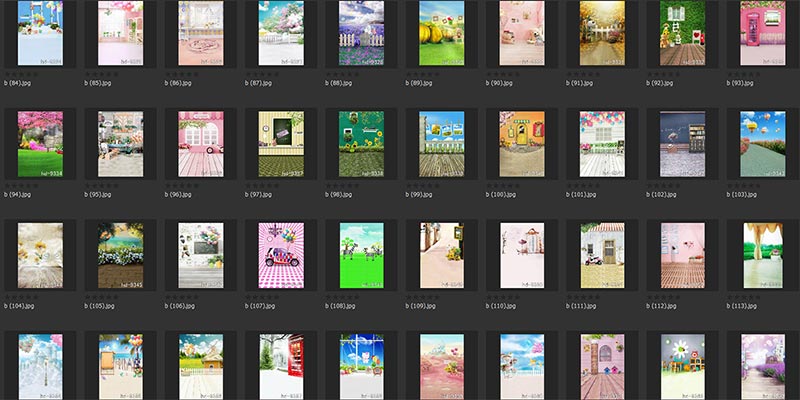Select the file name "b (100).jpg"
800x400 pixels.
(501, 194)
